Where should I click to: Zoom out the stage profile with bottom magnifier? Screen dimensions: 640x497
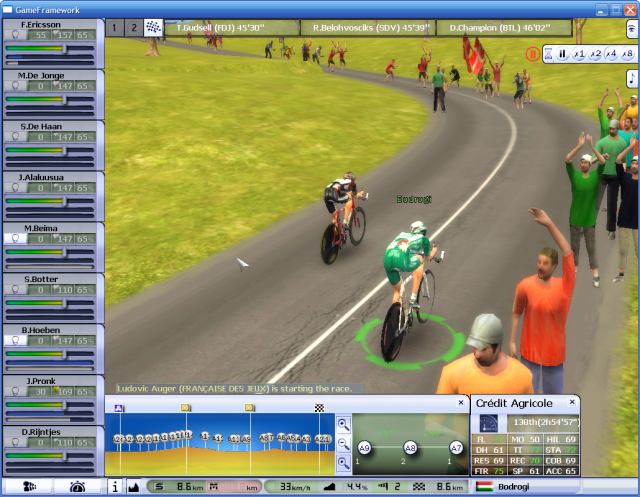pyautogui.click(x=343, y=461)
